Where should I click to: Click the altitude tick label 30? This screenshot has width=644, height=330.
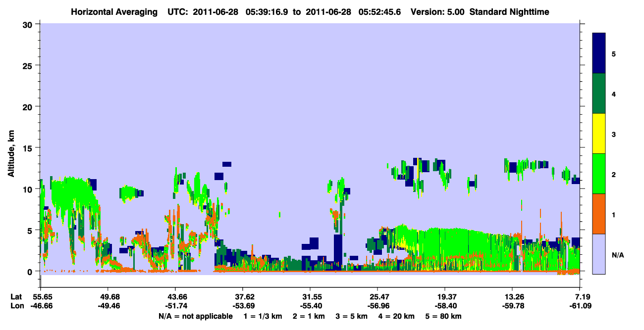29,24
